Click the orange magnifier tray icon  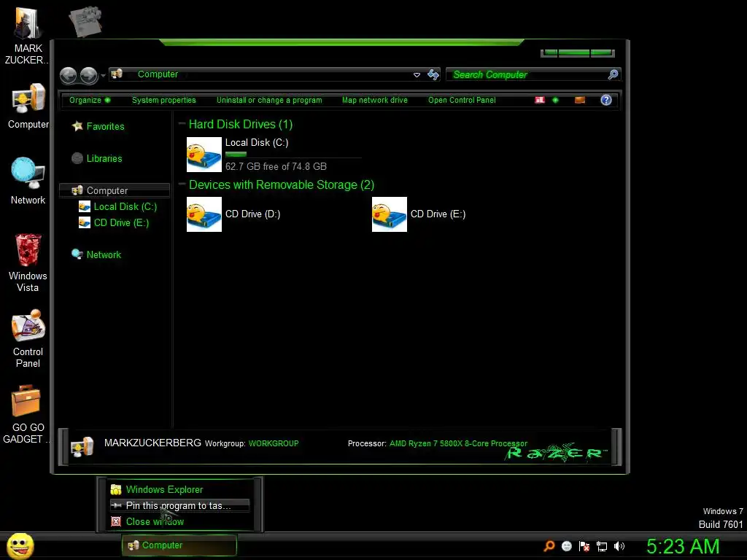pos(549,546)
